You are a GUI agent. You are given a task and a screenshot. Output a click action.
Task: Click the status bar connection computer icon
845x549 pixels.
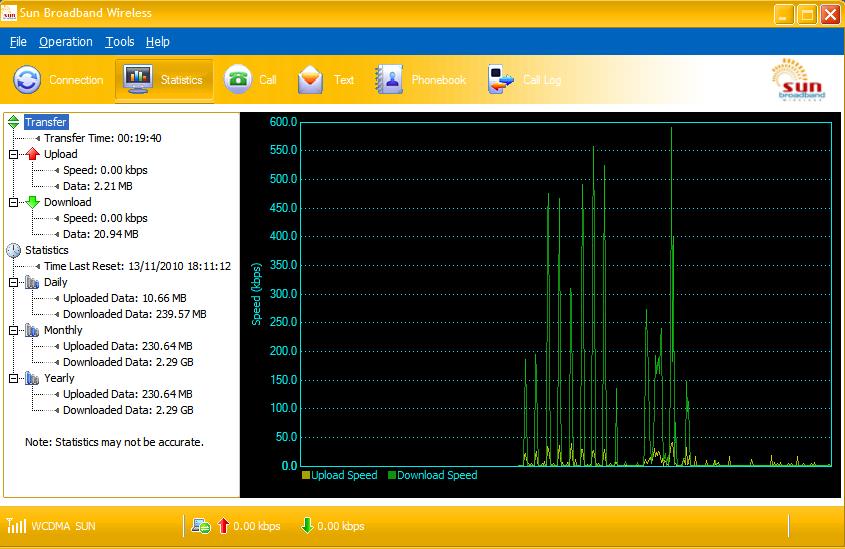(x=201, y=526)
